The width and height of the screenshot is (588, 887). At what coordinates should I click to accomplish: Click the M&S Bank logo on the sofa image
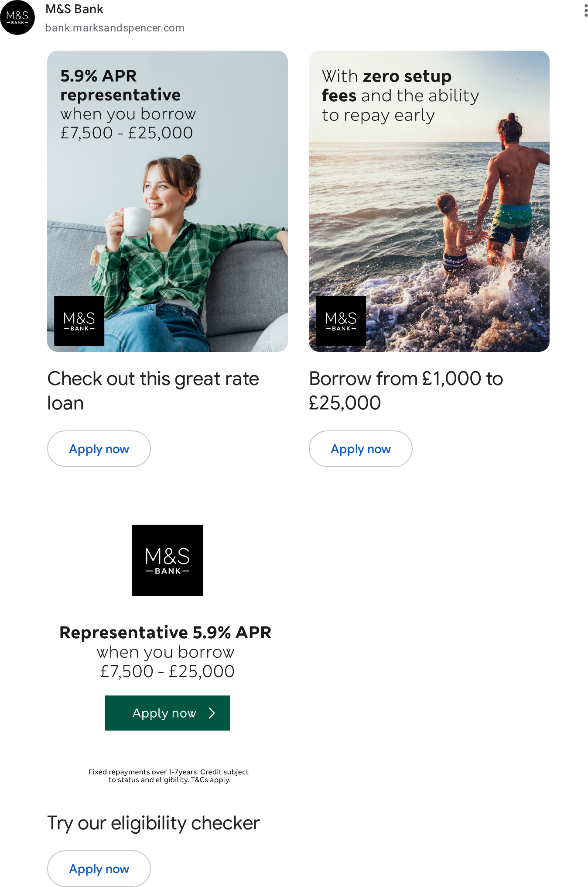click(x=79, y=321)
